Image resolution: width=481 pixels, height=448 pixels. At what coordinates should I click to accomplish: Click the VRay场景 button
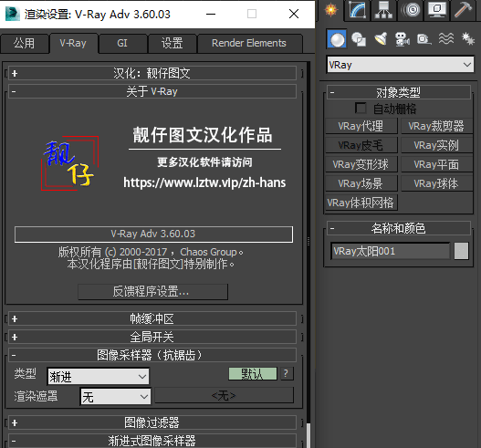coord(361,183)
